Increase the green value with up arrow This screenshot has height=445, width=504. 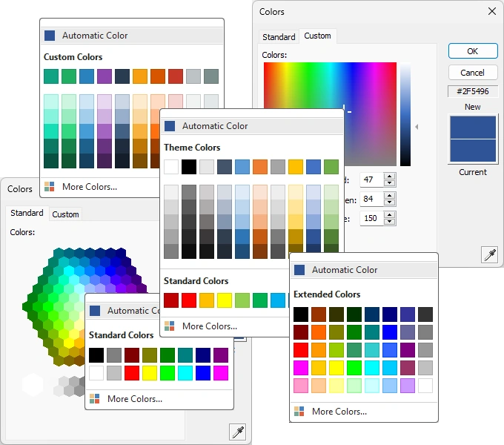coord(390,196)
